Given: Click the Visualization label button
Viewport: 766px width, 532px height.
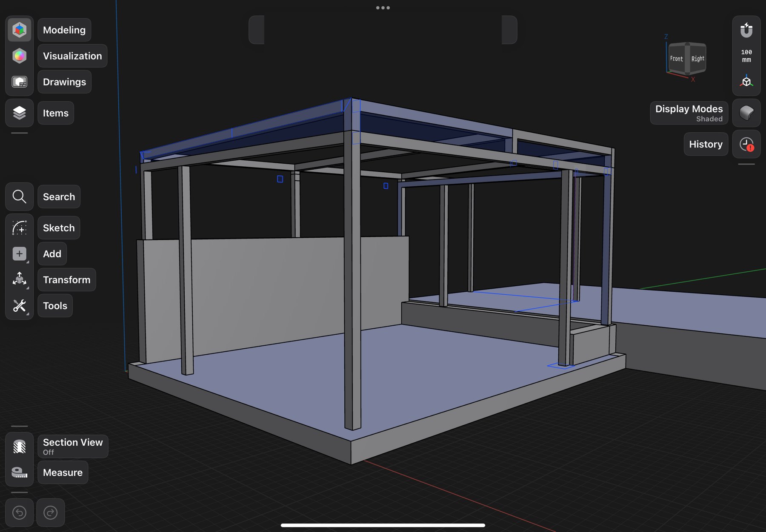Looking at the screenshot, I should coord(72,56).
